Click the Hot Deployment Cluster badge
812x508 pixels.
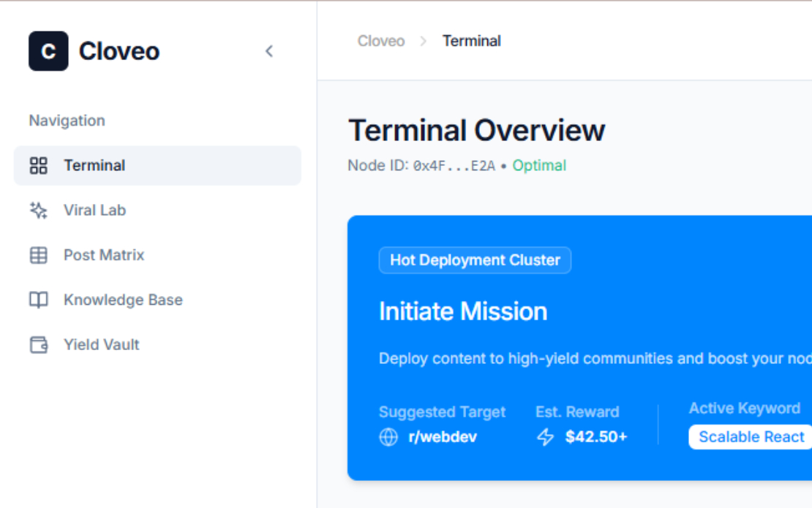coord(475,260)
